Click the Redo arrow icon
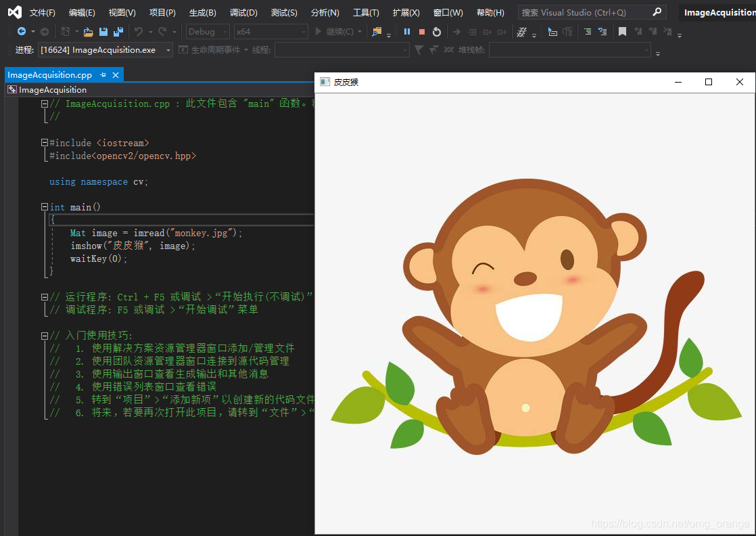 (x=162, y=31)
